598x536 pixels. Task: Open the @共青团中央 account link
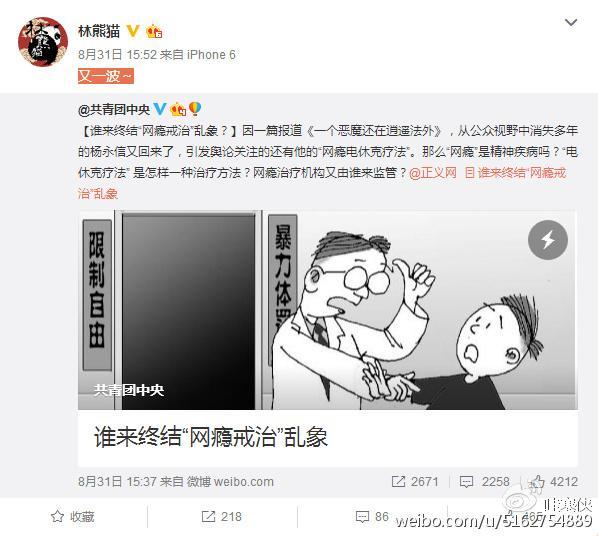114,110
